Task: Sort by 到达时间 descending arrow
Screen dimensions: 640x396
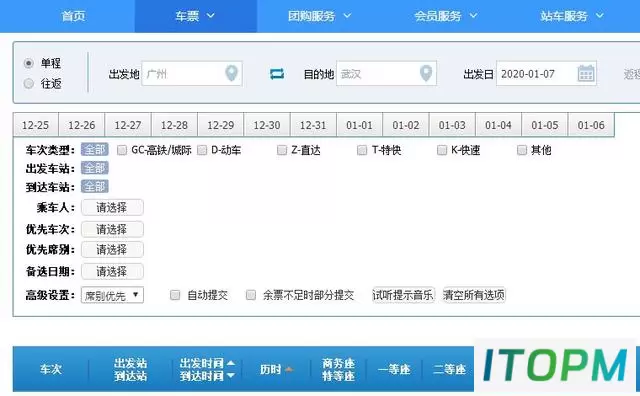Action: coord(231,375)
